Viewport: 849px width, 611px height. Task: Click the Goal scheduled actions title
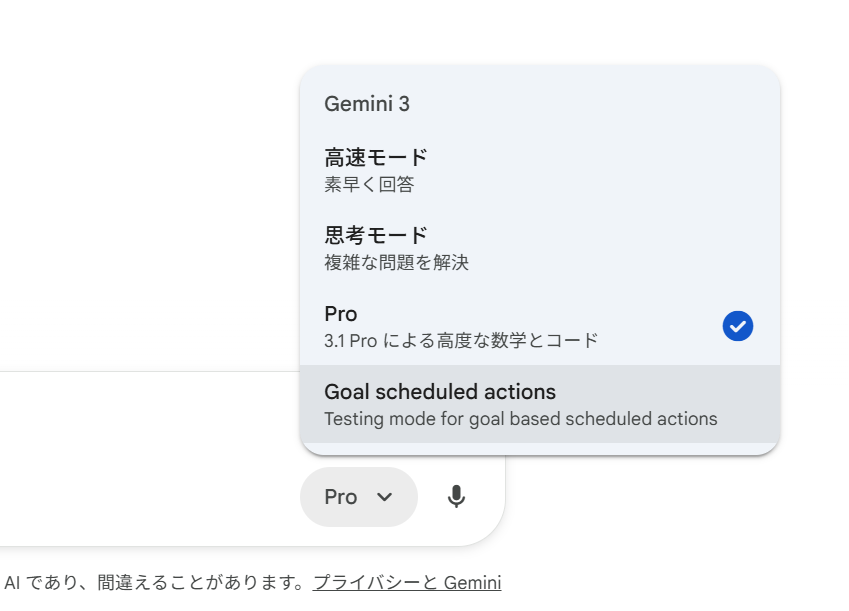click(440, 392)
